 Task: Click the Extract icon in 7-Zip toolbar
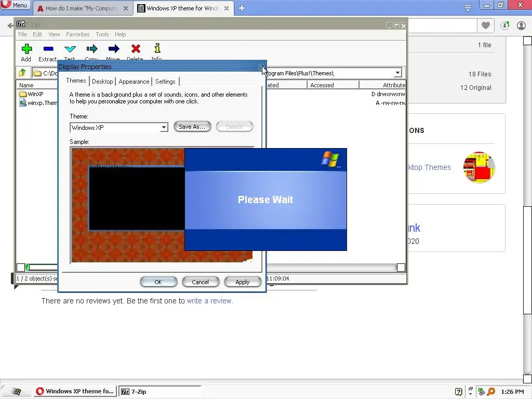tap(48, 49)
